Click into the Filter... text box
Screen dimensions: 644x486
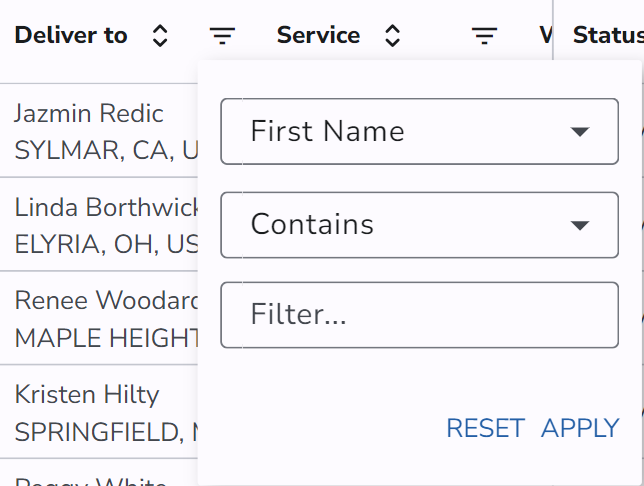click(x=419, y=315)
